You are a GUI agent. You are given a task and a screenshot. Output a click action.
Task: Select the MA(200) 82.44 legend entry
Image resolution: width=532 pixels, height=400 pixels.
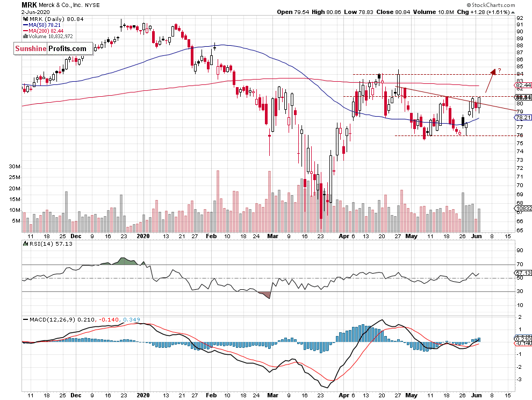[46, 31]
